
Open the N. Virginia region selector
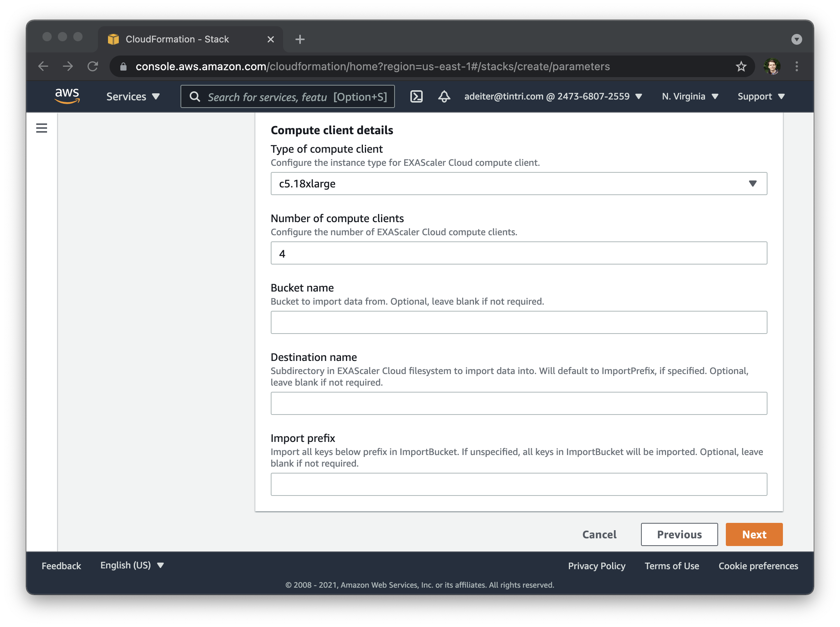690,96
